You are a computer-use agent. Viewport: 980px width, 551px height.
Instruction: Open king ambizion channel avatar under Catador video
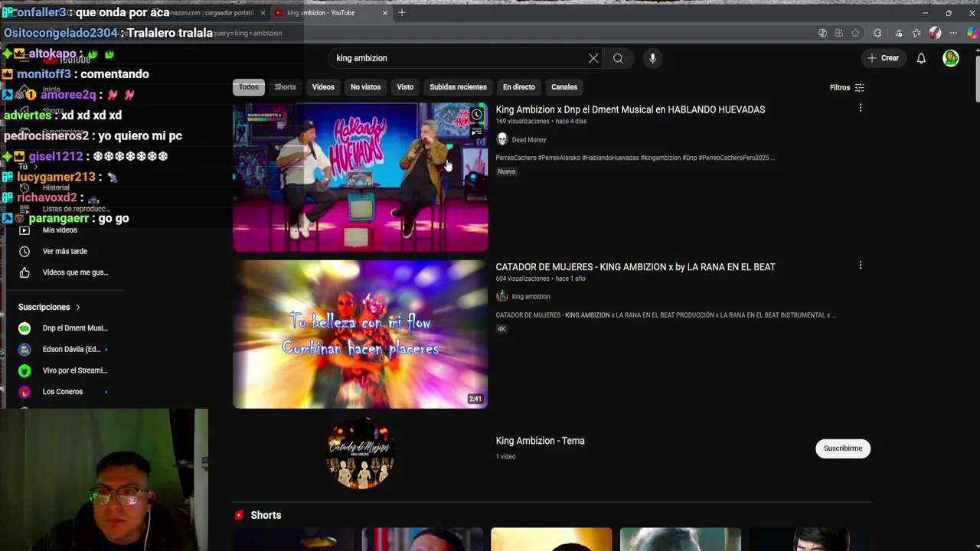click(502, 296)
